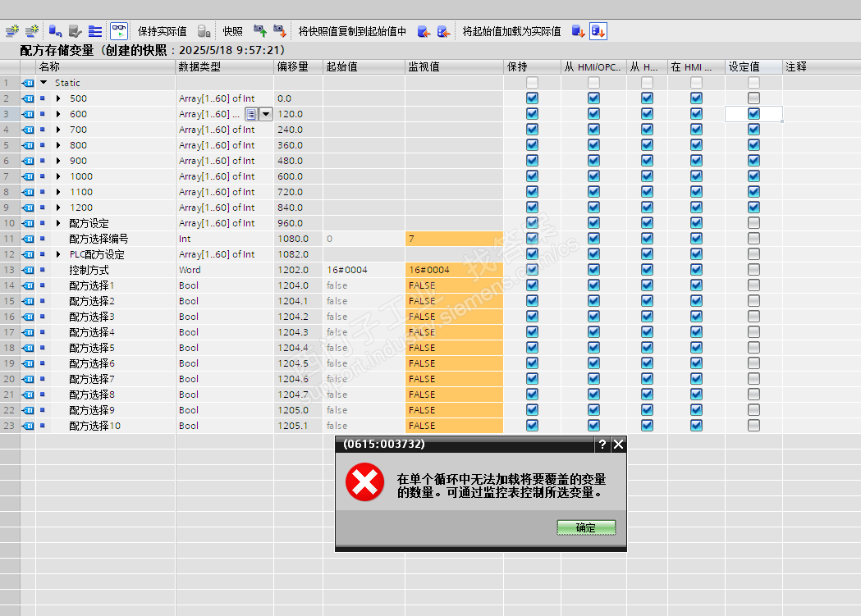Click the tag icon in 配方选择编号 row
861x616 pixels.
coord(27,240)
